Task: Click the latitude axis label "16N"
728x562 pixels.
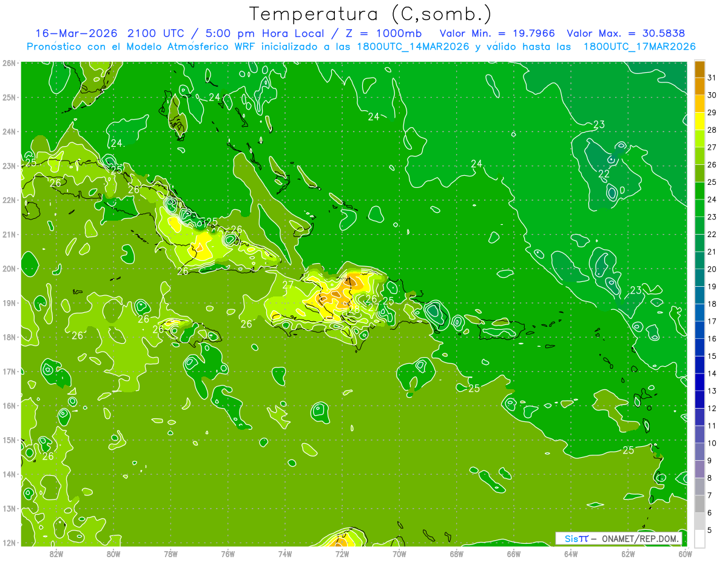Action: (9, 406)
